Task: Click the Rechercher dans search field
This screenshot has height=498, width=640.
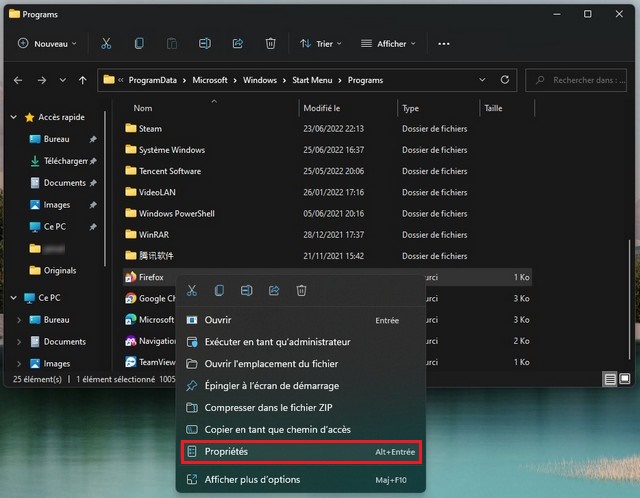Action: (x=576, y=80)
